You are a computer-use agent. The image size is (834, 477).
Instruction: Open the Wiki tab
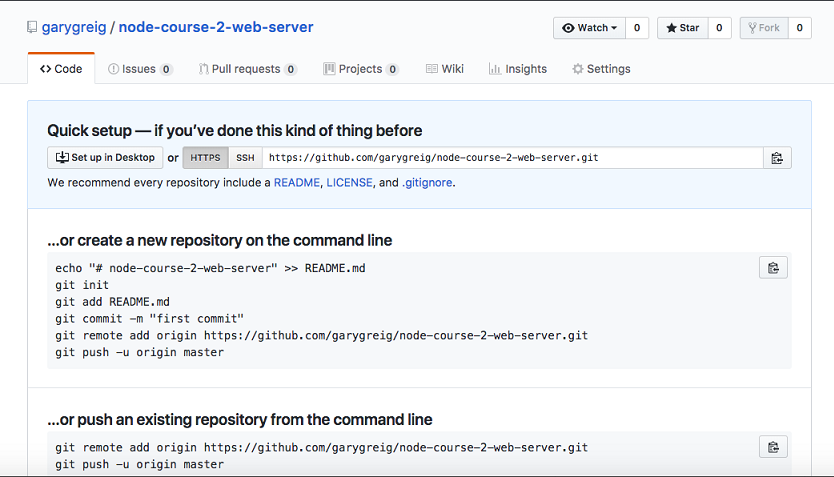point(445,69)
